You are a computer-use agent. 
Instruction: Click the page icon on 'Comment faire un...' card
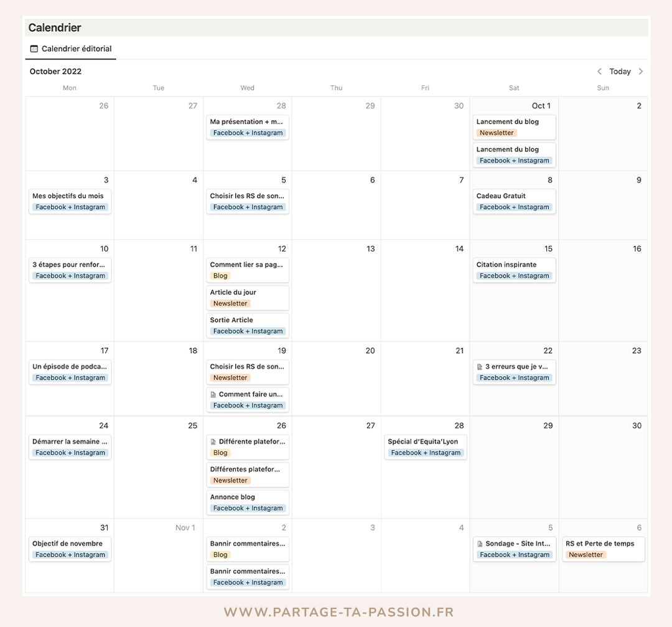pyautogui.click(x=213, y=395)
